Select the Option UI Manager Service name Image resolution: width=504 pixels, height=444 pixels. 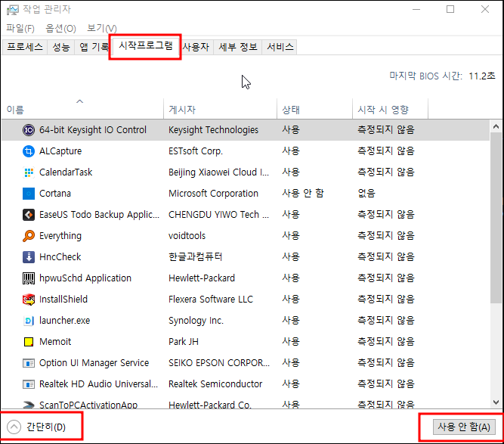(94, 363)
